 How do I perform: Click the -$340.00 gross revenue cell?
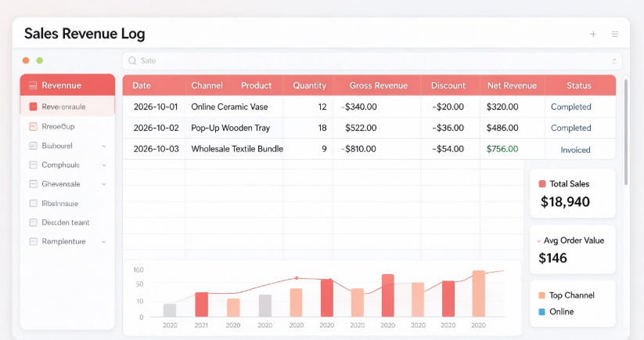point(359,107)
